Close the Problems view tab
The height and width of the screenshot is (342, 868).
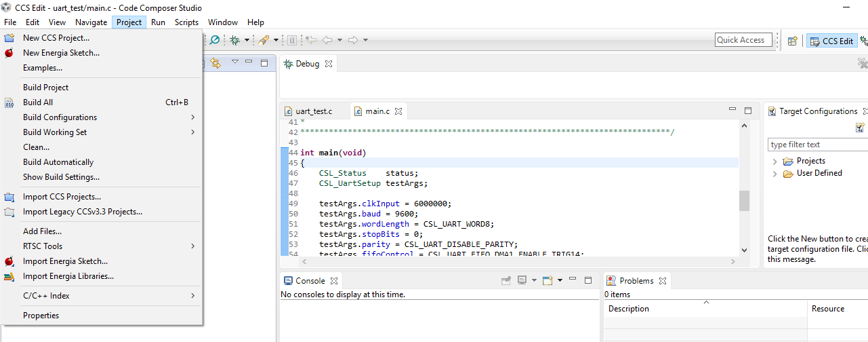click(x=663, y=280)
